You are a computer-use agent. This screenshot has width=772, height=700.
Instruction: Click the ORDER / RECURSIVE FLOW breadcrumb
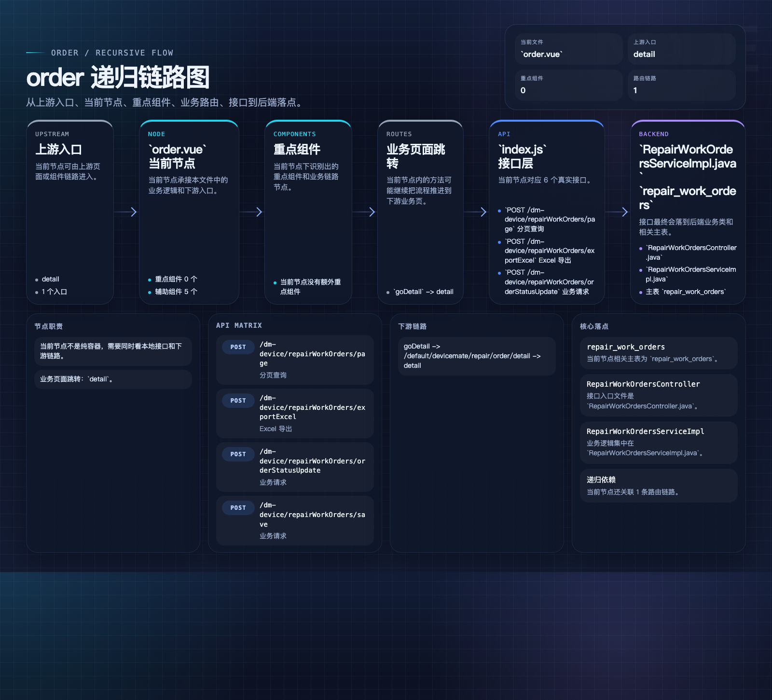[112, 53]
